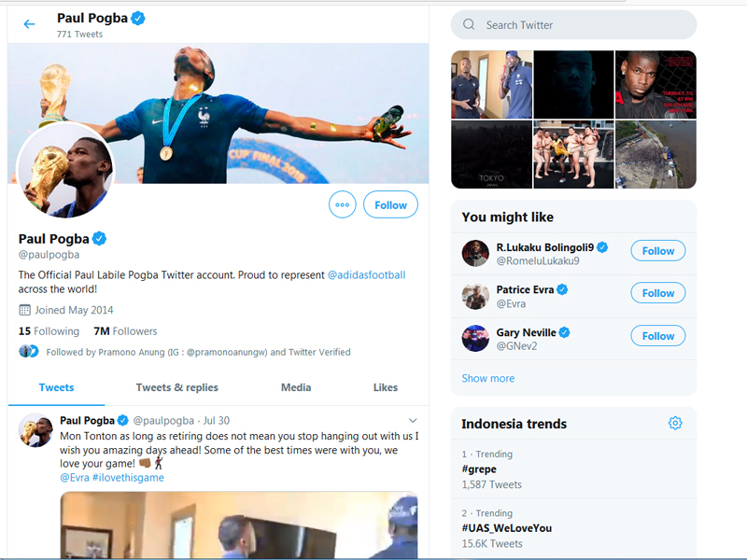
Task: Follow Paul Pogba using the Follow button
Action: (390, 204)
